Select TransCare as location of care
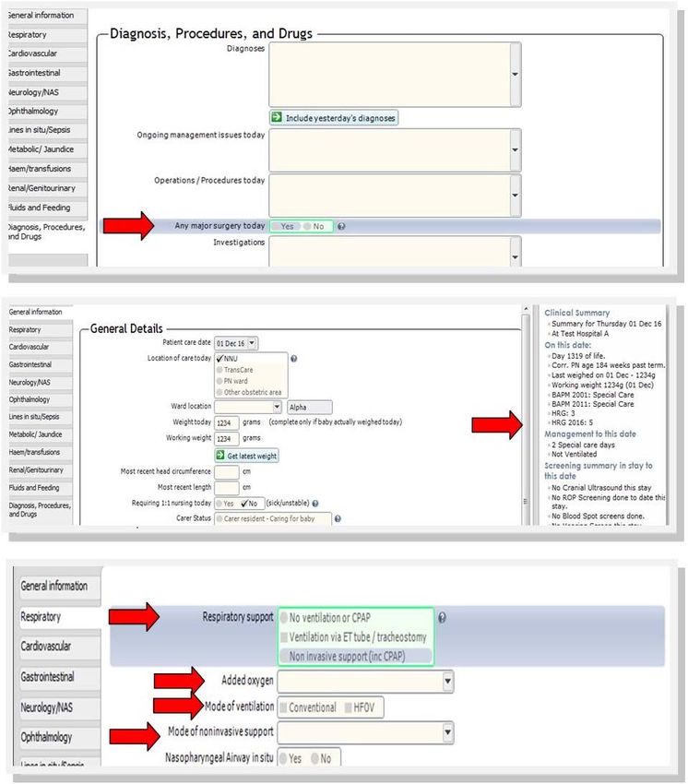 (x=234, y=370)
